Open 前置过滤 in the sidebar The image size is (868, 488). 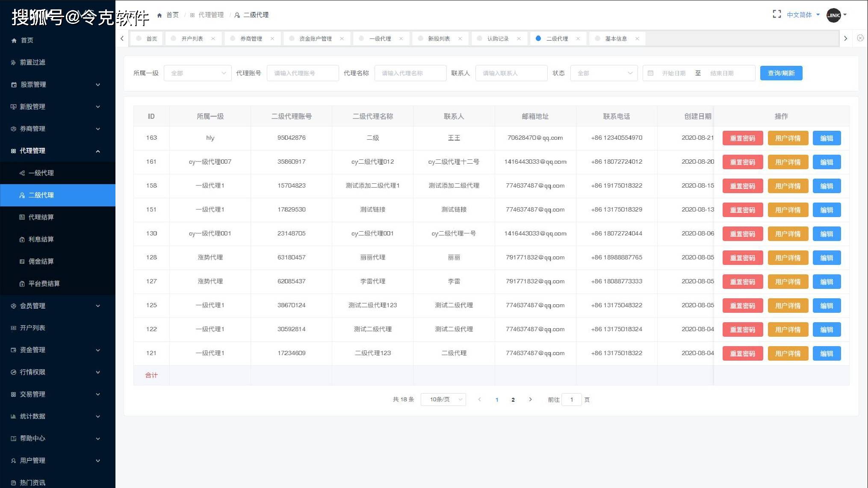click(58, 62)
